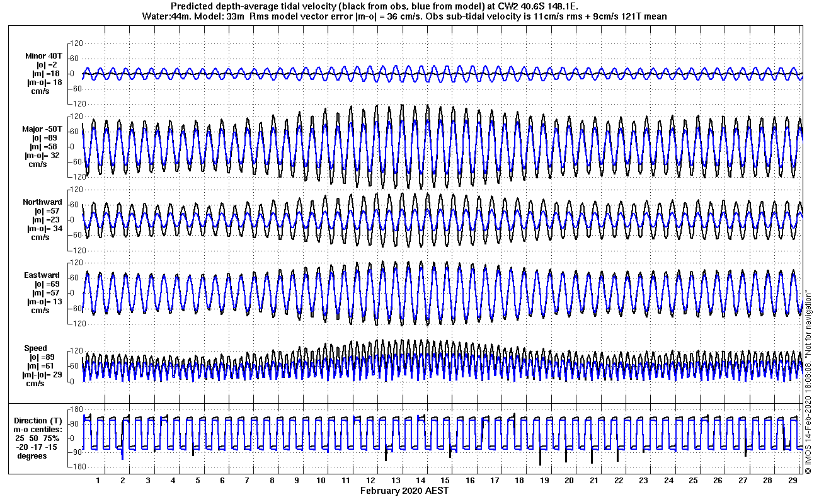Click '|m-o|= 13' in the Eastward panel
This screenshot has width=819, height=504.
point(43,302)
